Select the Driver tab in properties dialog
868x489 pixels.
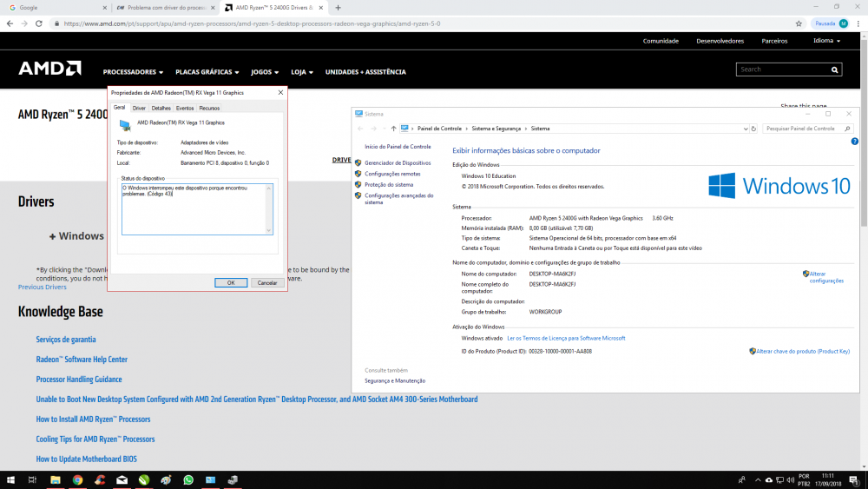tap(139, 108)
